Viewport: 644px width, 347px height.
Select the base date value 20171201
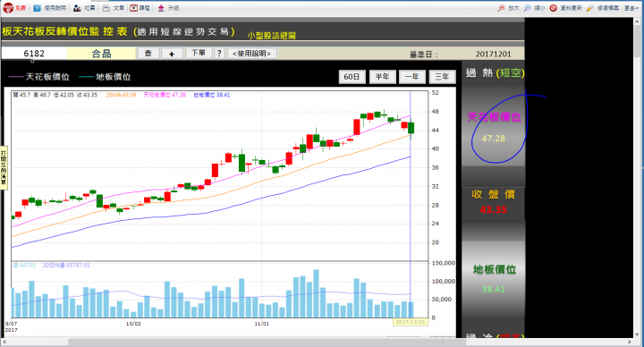pos(493,55)
